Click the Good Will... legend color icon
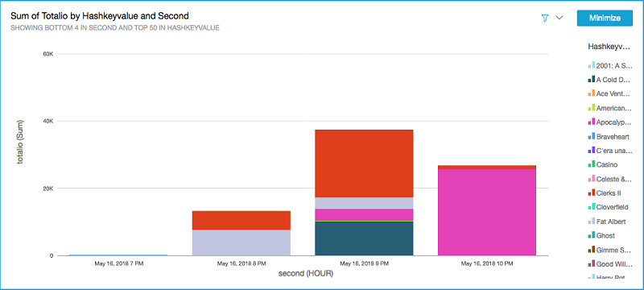 592,264
